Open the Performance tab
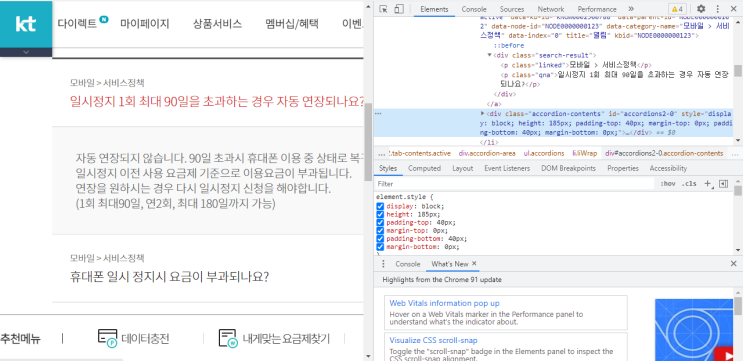The width and height of the screenshot is (743, 361). pyautogui.click(x=597, y=9)
